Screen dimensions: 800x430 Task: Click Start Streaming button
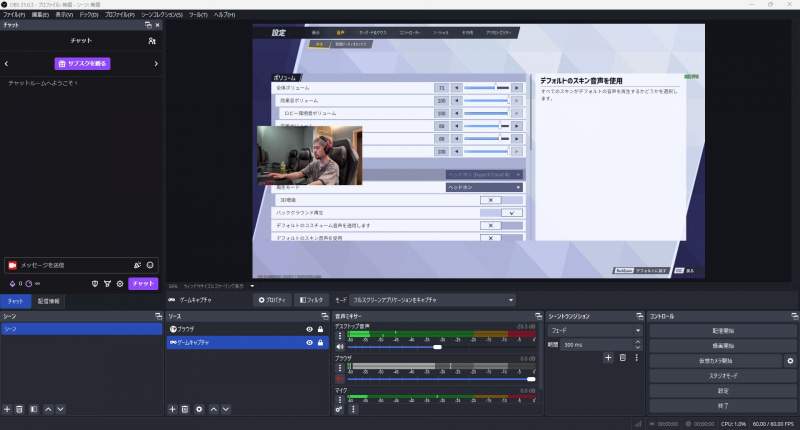(723, 331)
